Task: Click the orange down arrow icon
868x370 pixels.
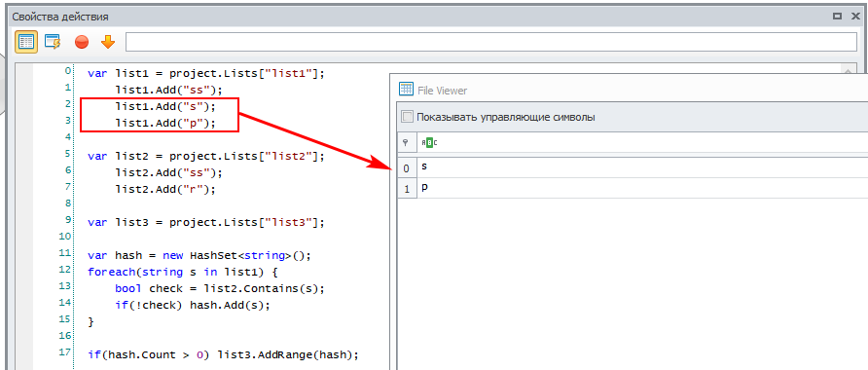Action: pos(108,42)
